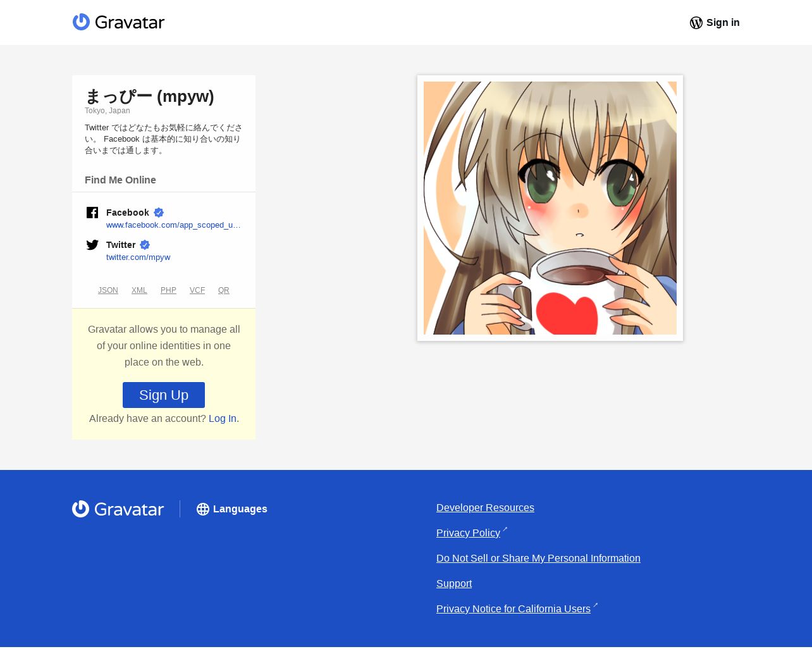The image size is (812, 661).
Task: Click the Tokyo, Japan location text
Action: [x=108, y=111]
